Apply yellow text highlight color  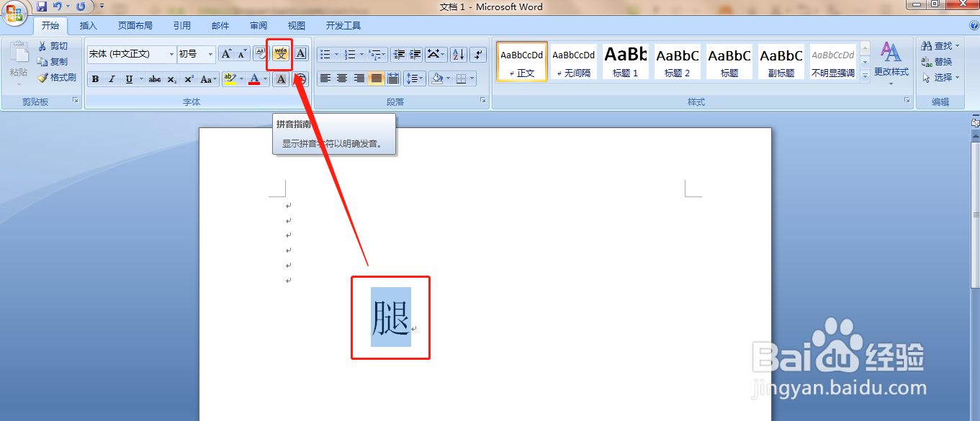tap(230, 79)
